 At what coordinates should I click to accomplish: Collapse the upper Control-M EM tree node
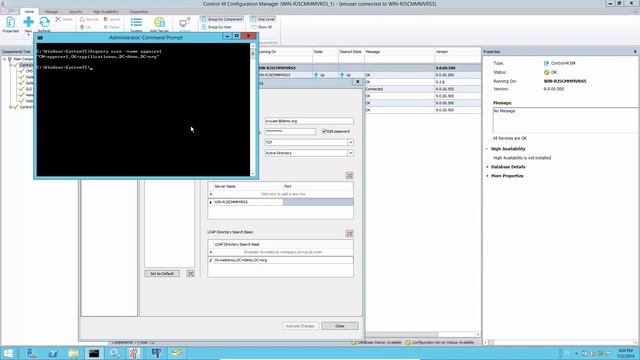pos(11,65)
